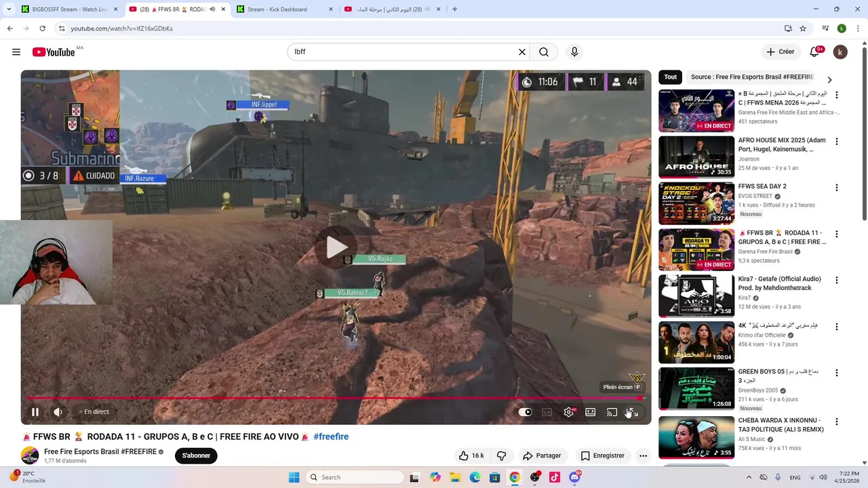Open options for CHEBA WARDA video
The image size is (868, 488).
pos(836,422)
